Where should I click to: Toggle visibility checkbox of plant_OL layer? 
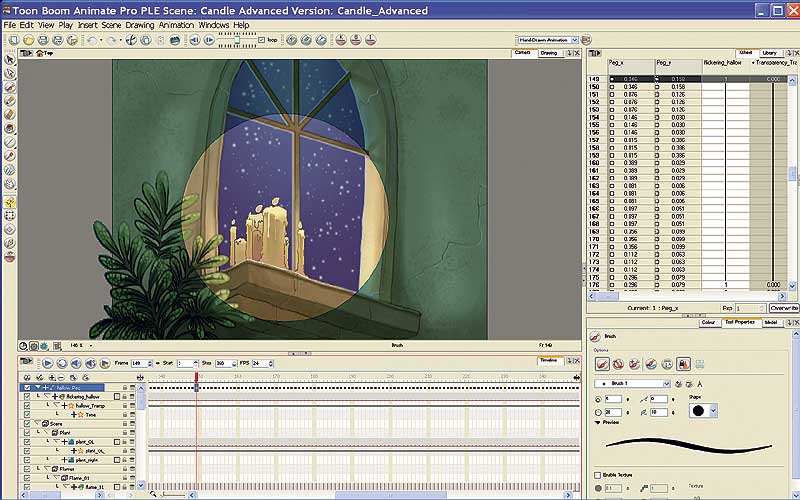point(27,442)
